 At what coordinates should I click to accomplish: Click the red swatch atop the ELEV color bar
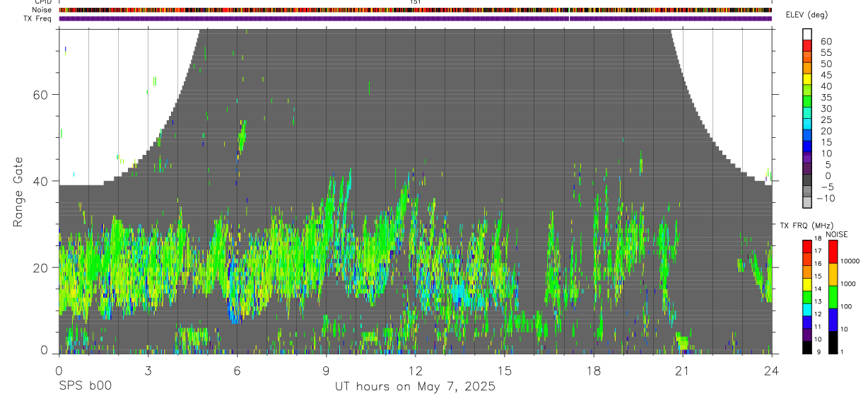point(807,45)
